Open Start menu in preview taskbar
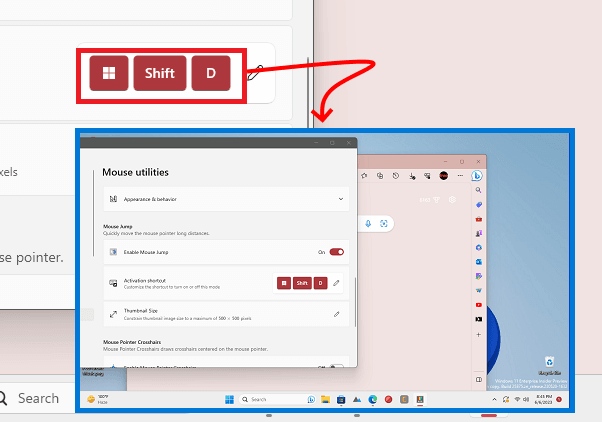This screenshot has width=602, height=422. tap(229, 399)
